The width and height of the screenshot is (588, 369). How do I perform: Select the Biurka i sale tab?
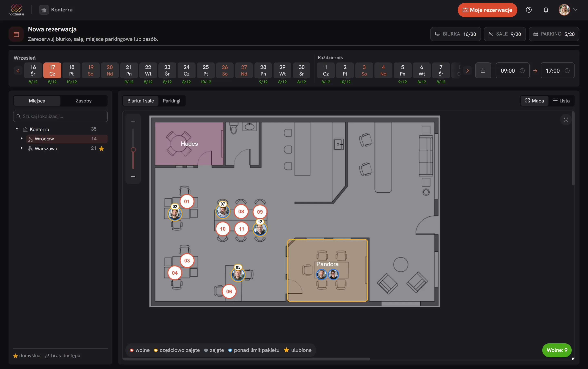141,101
